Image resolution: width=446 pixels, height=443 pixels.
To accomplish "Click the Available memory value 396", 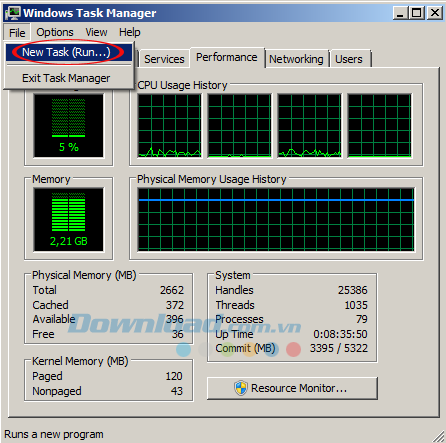I will (175, 319).
